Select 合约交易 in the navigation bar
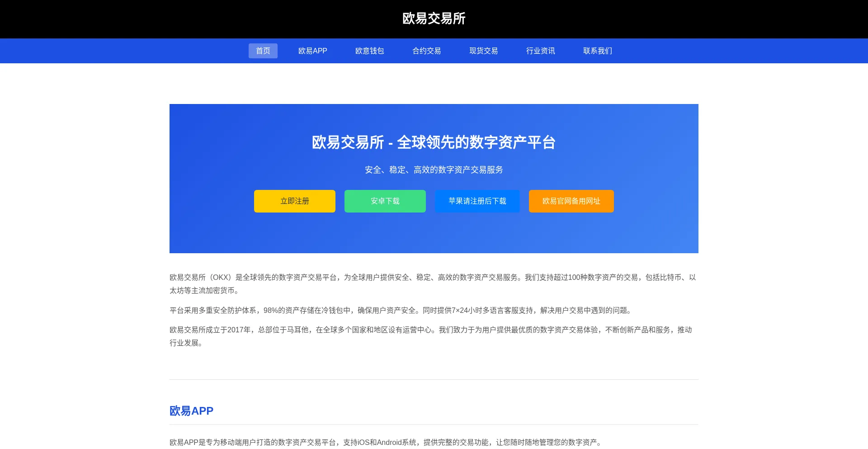Image resolution: width=868 pixels, height=449 pixels. [x=426, y=51]
